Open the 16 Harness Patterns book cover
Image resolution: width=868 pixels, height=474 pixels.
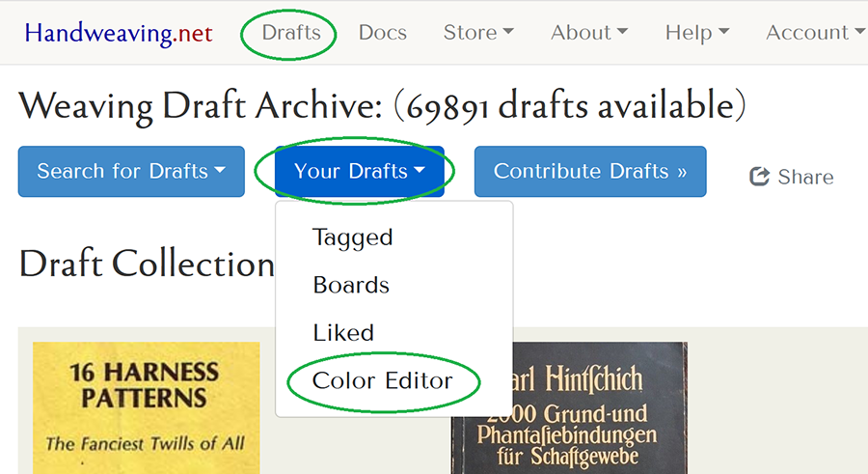147,407
